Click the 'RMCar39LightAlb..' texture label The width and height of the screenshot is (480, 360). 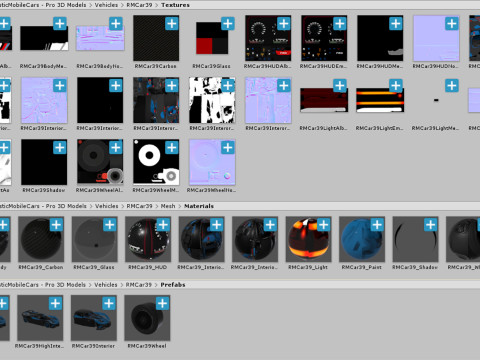[x=323, y=128]
